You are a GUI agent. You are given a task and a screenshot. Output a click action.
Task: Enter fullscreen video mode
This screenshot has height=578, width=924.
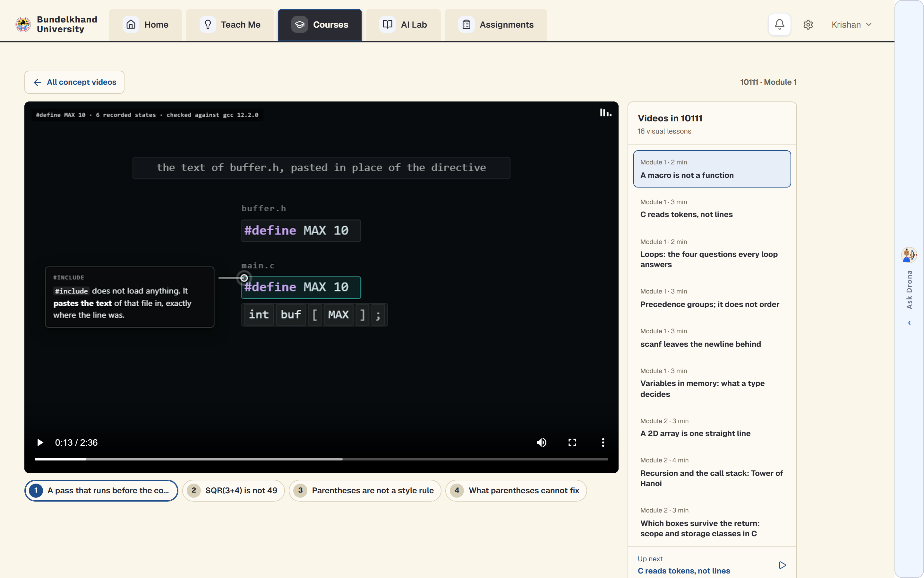click(x=572, y=442)
